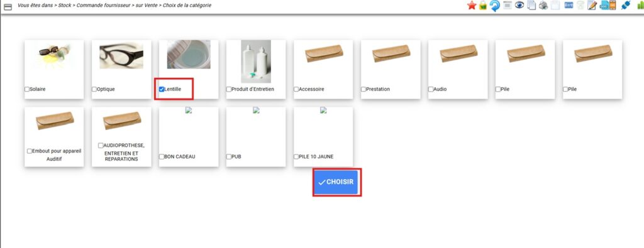Click the blue plug connector icon
This screenshot has width=644, height=248.
click(x=626, y=5)
